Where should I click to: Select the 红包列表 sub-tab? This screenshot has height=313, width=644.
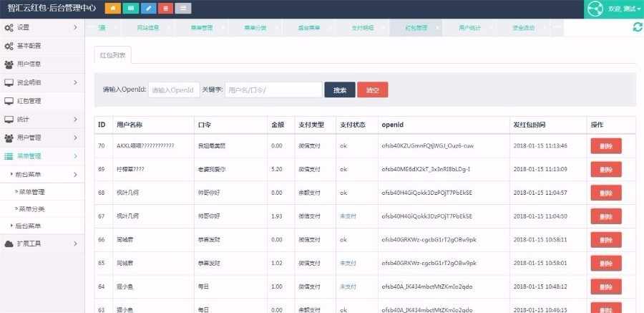coord(112,54)
